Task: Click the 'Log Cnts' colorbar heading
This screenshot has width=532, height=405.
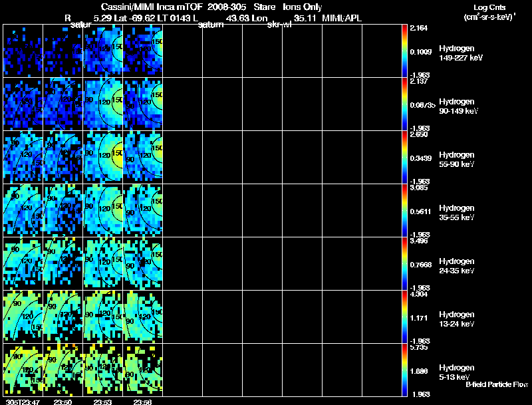Action: tap(489, 8)
